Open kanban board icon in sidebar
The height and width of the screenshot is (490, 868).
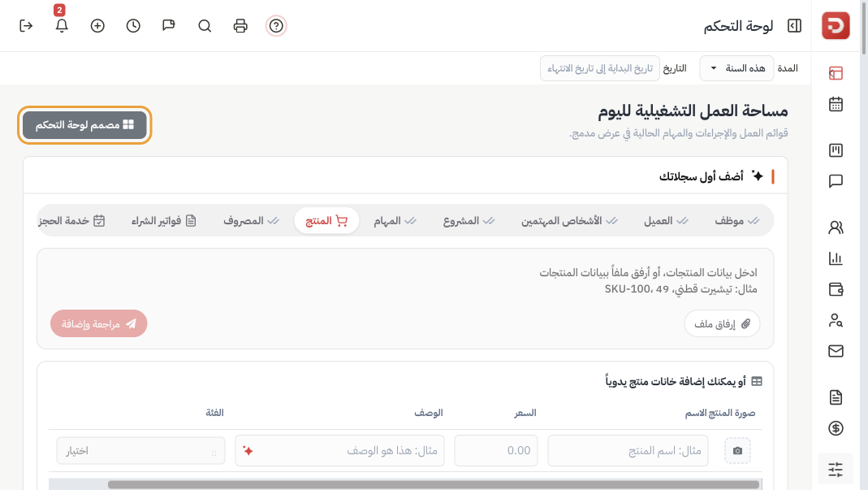[x=836, y=150]
